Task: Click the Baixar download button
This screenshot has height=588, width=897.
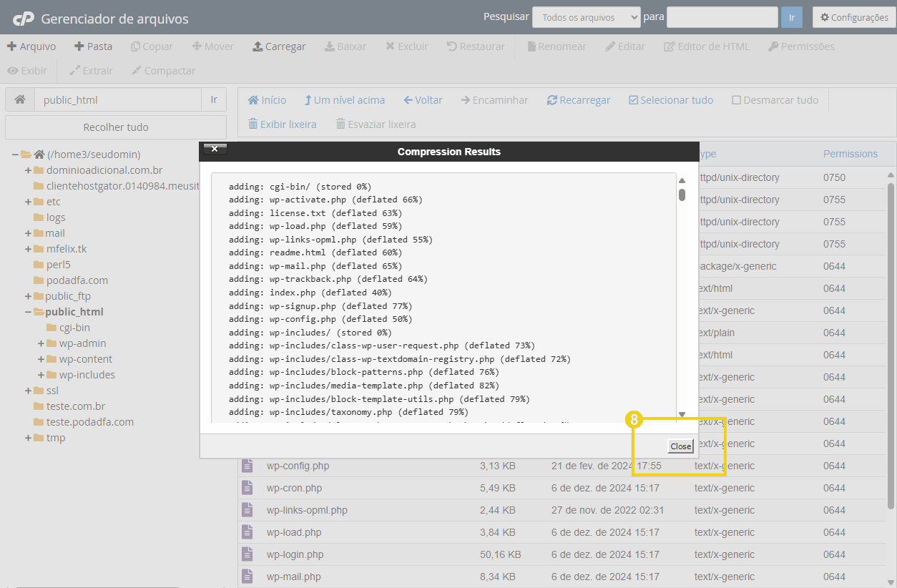Action: click(x=345, y=46)
